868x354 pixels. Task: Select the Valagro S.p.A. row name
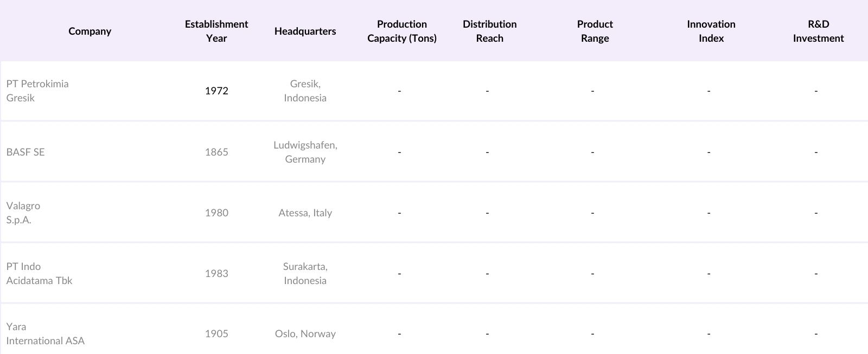pos(23,213)
